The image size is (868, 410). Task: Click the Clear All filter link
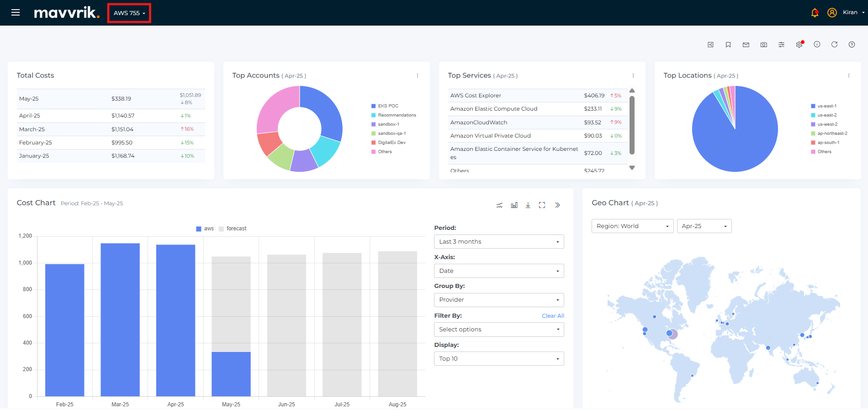[x=553, y=316]
